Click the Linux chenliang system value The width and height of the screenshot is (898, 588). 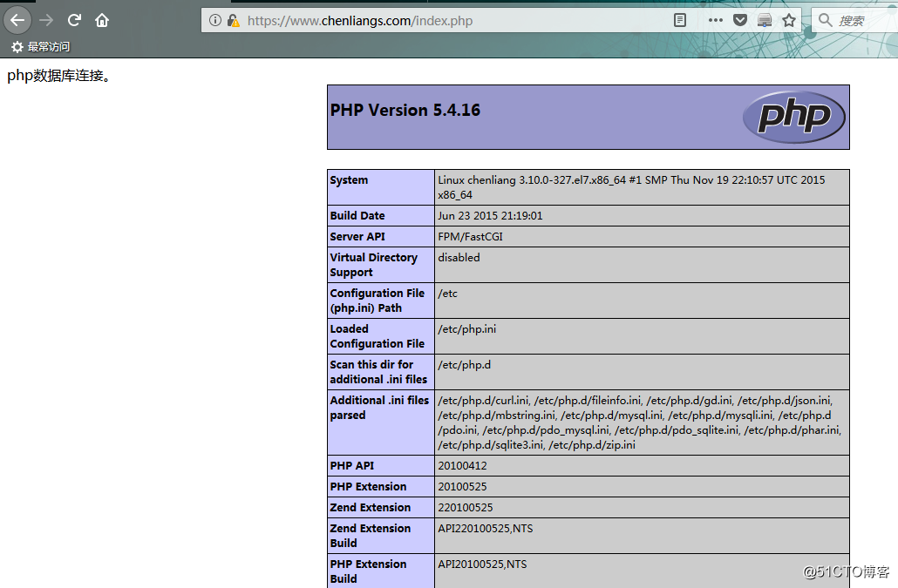632,187
